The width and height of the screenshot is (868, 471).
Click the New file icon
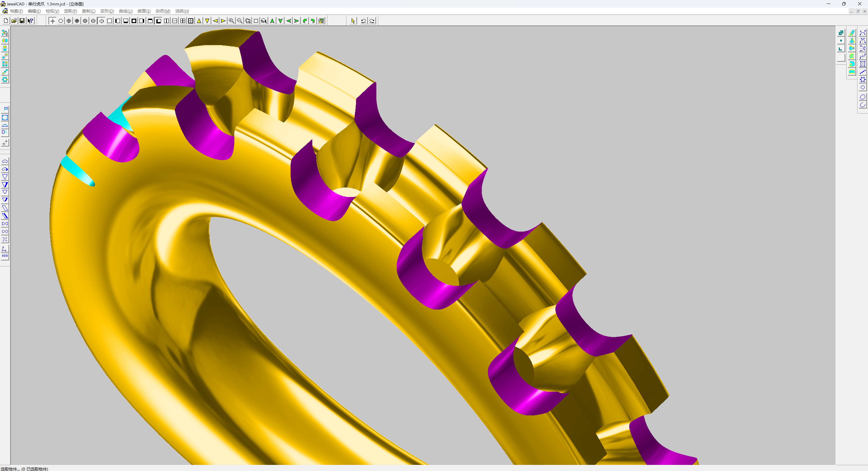pos(6,21)
